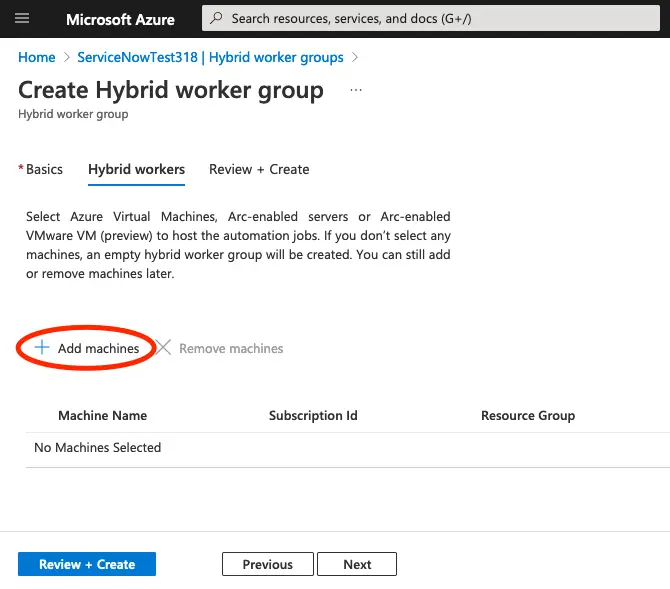670x589 pixels.
Task: Click the Remove machines label
Action: click(x=231, y=348)
